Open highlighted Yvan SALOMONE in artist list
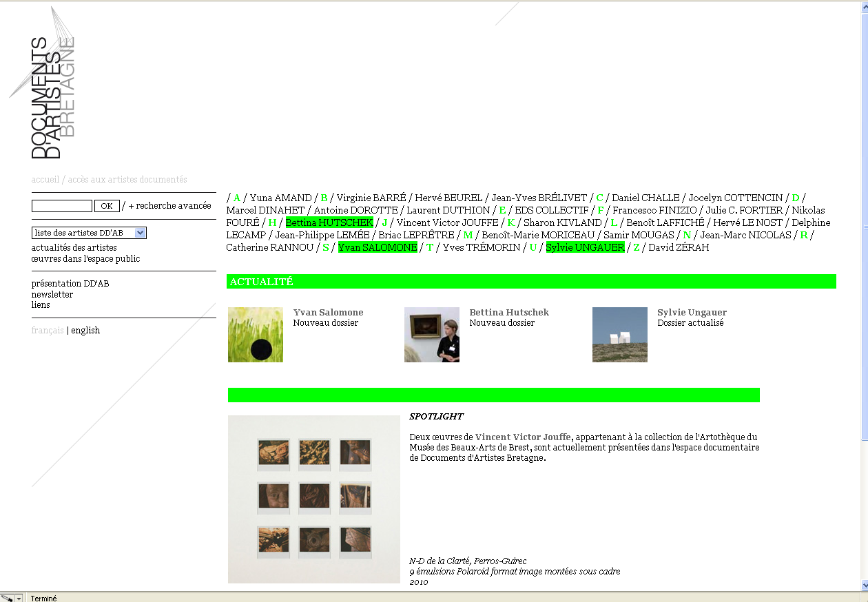The height and width of the screenshot is (602, 868). (x=378, y=247)
